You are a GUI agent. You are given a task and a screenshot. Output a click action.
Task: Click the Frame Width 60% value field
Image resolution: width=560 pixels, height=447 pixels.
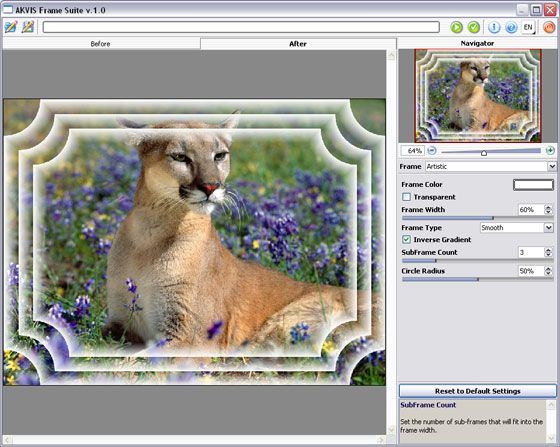click(531, 210)
